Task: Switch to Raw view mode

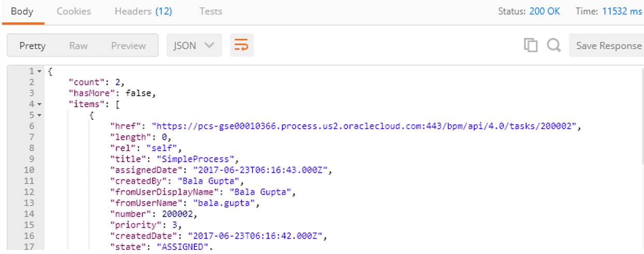Action: (x=78, y=46)
